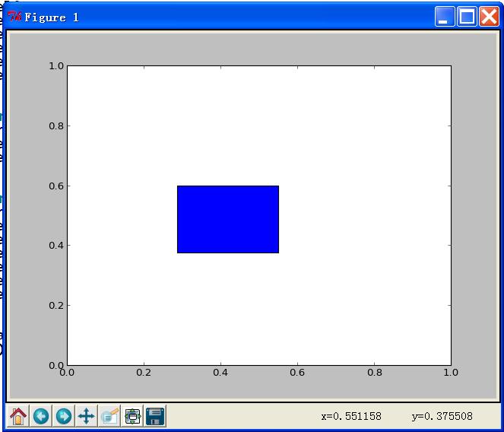Click the x coordinate readout in status bar
Screen dimensions: 504x432
coord(351,416)
